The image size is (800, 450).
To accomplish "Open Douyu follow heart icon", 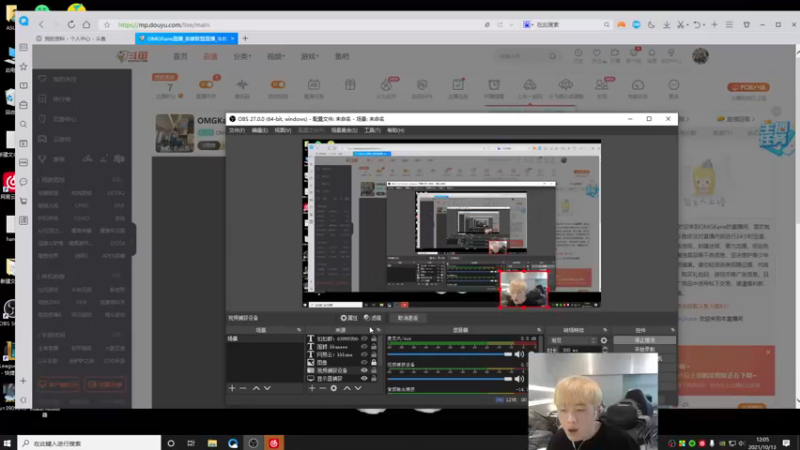I will pyautogui.click(x=596, y=53).
